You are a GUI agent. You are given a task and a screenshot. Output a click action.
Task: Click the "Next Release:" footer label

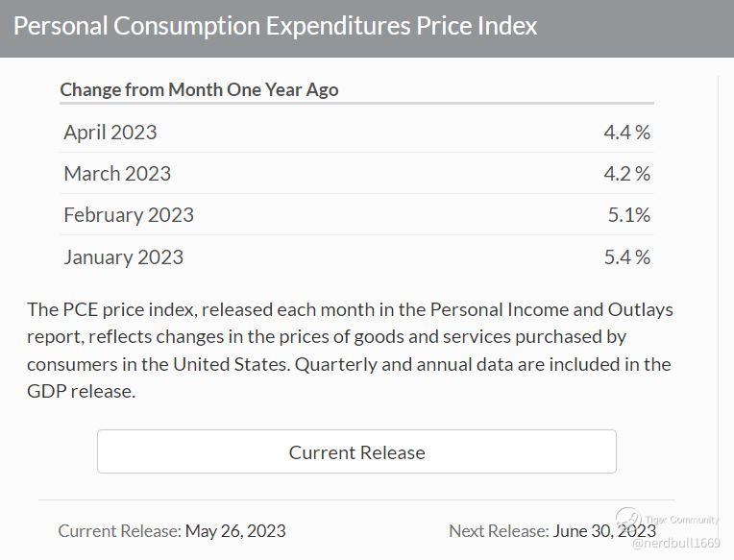coord(499,530)
